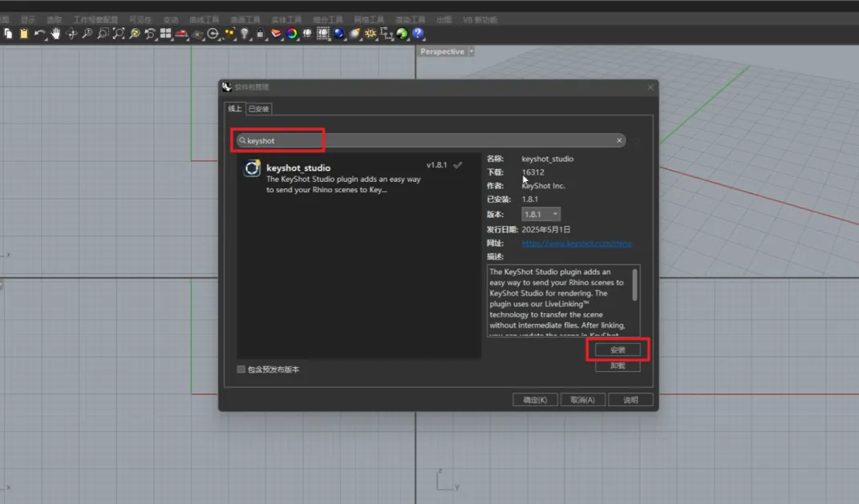Viewport: 859px width, 504px height.
Task: Click the wireframe mesh sphere icon
Action: pyautogui.click(x=323, y=34)
